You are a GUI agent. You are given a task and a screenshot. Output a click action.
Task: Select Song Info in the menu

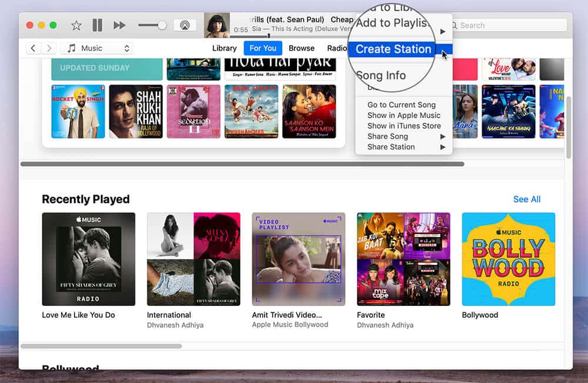pos(381,75)
